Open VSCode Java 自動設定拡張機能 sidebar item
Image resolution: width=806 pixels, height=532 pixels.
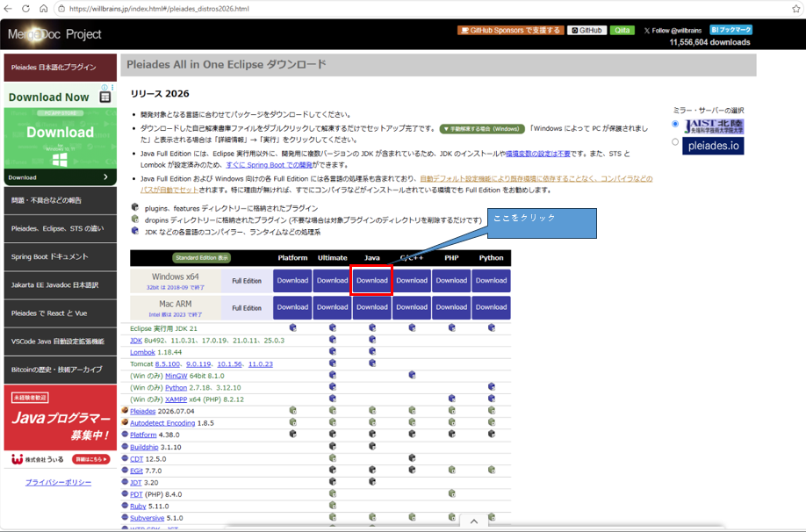click(x=60, y=341)
